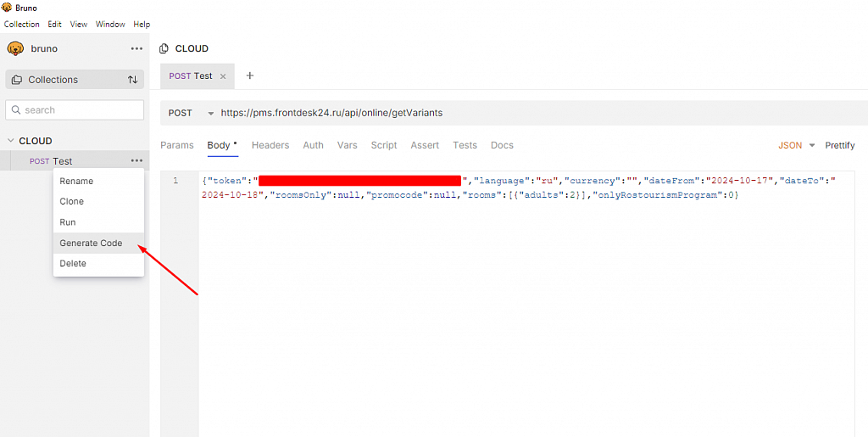Viewport: 868px width, 437px height.
Task: Click the sort collections arrows icon
Action: (133, 80)
